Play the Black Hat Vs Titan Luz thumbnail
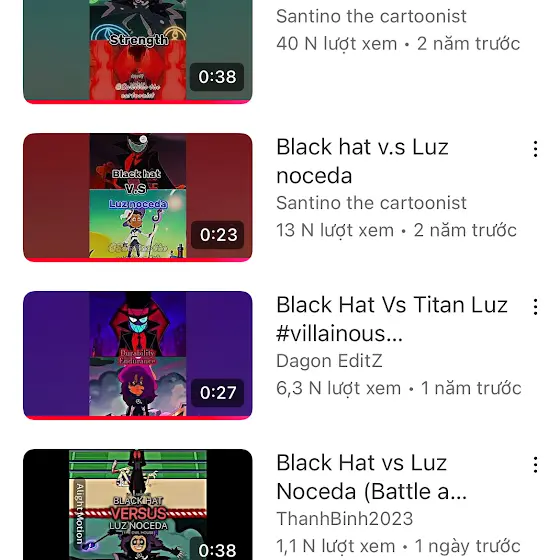The width and height of the screenshot is (560, 560). pyautogui.click(x=138, y=355)
